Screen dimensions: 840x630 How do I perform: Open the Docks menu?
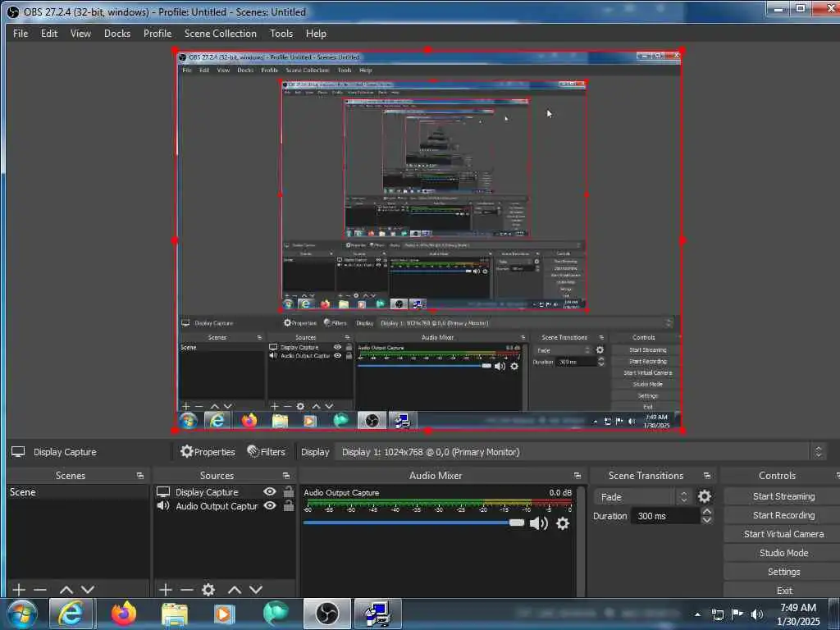117,33
